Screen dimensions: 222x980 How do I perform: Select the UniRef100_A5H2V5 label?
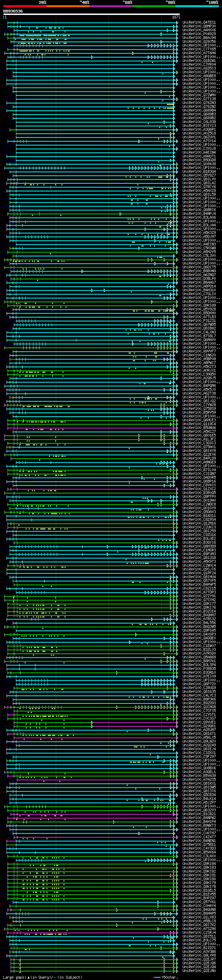click(x=199, y=252)
